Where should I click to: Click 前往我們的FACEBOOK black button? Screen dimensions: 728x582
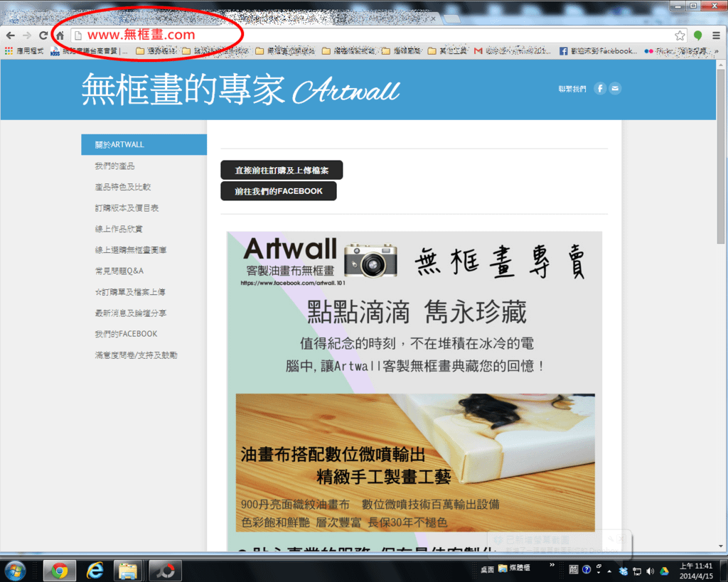pyautogui.click(x=278, y=190)
